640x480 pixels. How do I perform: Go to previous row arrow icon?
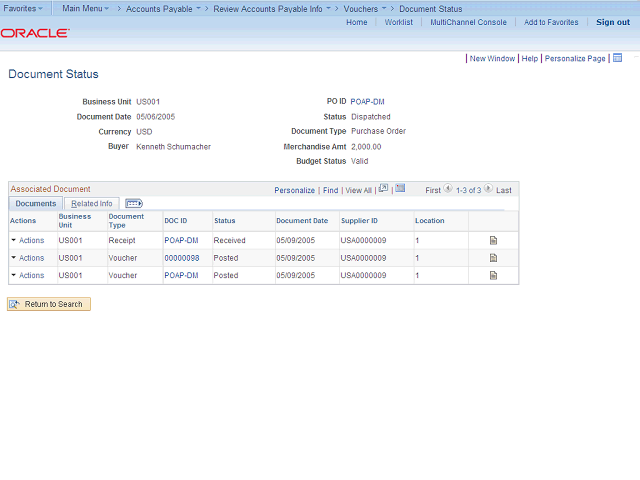pyautogui.click(x=448, y=189)
